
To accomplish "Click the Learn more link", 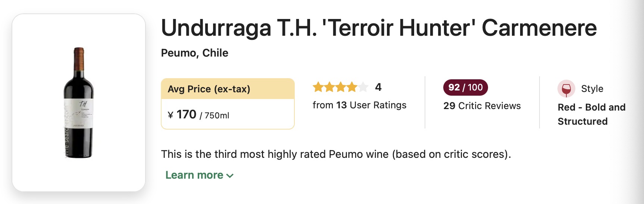I will coord(194,175).
